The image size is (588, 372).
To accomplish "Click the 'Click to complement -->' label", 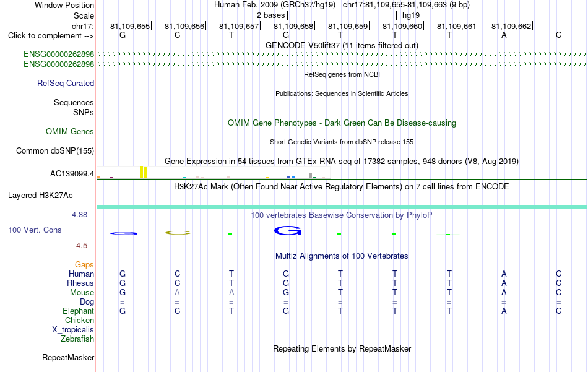I will 51,36.
